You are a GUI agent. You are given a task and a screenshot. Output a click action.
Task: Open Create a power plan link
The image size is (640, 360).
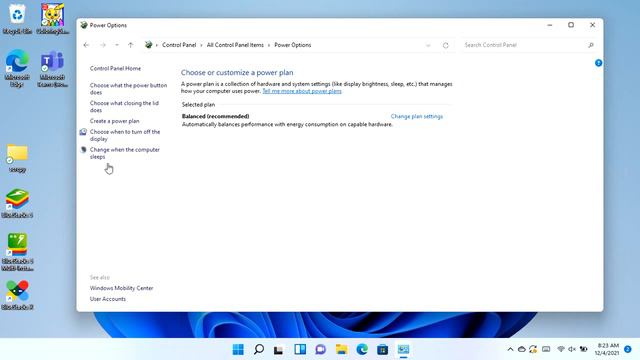click(115, 121)
